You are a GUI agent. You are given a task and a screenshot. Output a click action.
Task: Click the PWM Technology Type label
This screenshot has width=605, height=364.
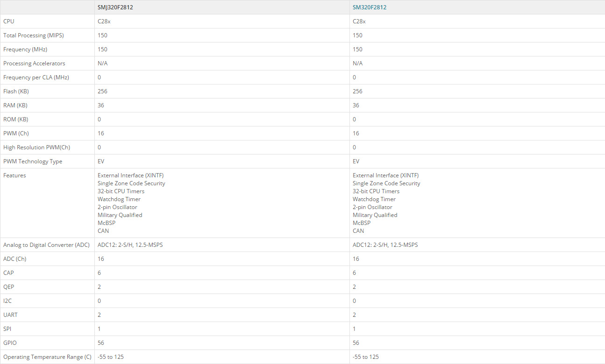click(x=33, y=161)
